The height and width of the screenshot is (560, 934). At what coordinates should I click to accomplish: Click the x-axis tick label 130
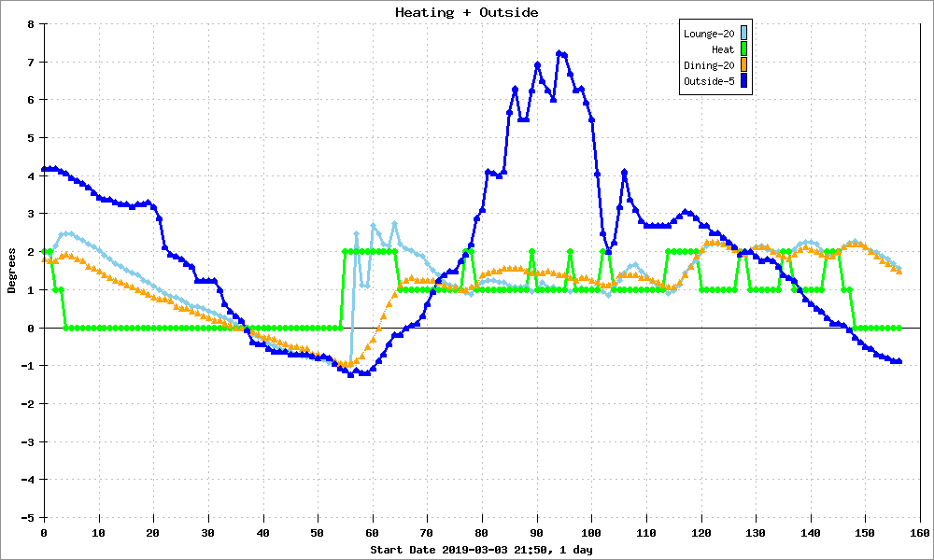pyautogui.click(x=756, y=533)
